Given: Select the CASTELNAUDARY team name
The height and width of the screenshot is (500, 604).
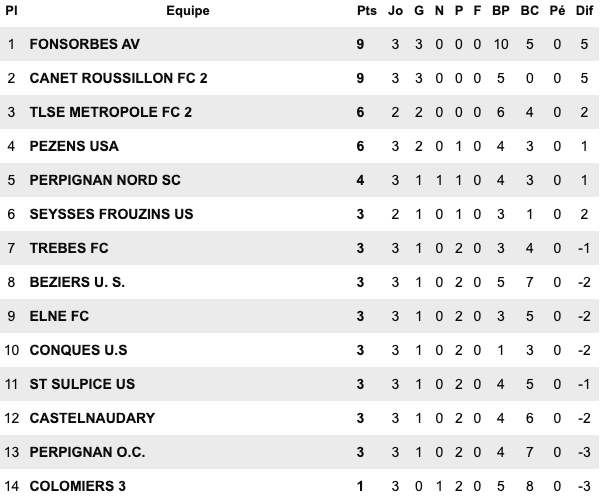Looking at the screenshot, I should point(92,418).
